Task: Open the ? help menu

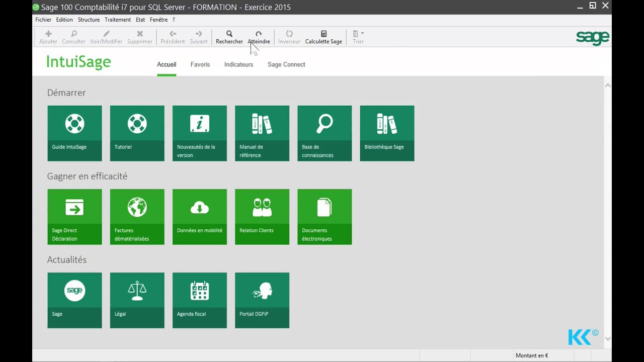Action: pos(174,20)
